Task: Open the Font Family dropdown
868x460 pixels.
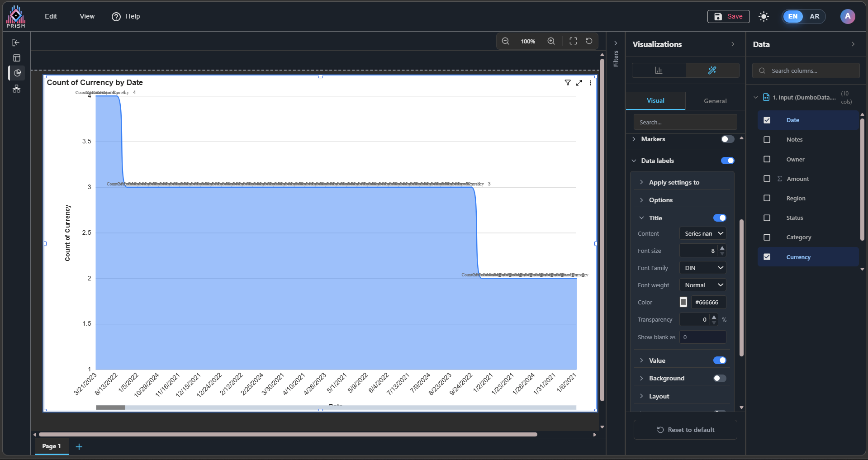Action: [x=702, y=268]
